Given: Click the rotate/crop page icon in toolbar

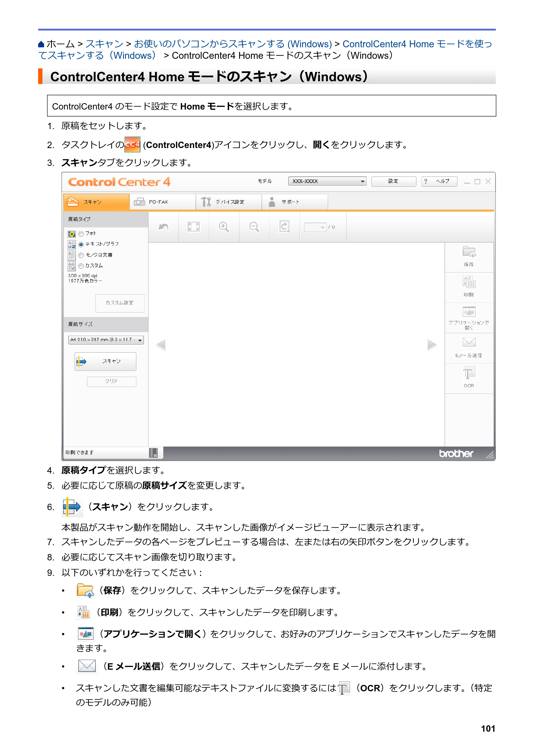Looking at the screenshot, I should [x=285, y=227].
